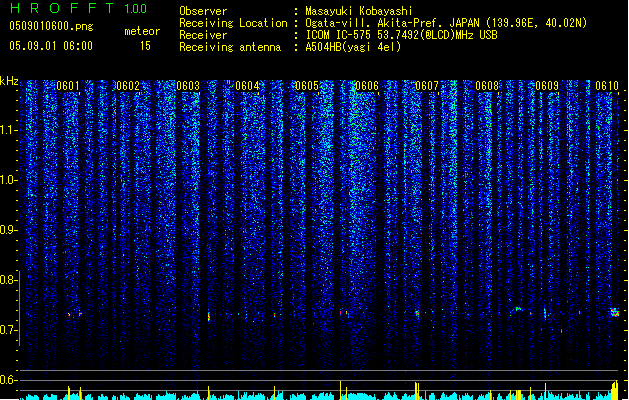Click the Receiver label

[x=203, y=35]
